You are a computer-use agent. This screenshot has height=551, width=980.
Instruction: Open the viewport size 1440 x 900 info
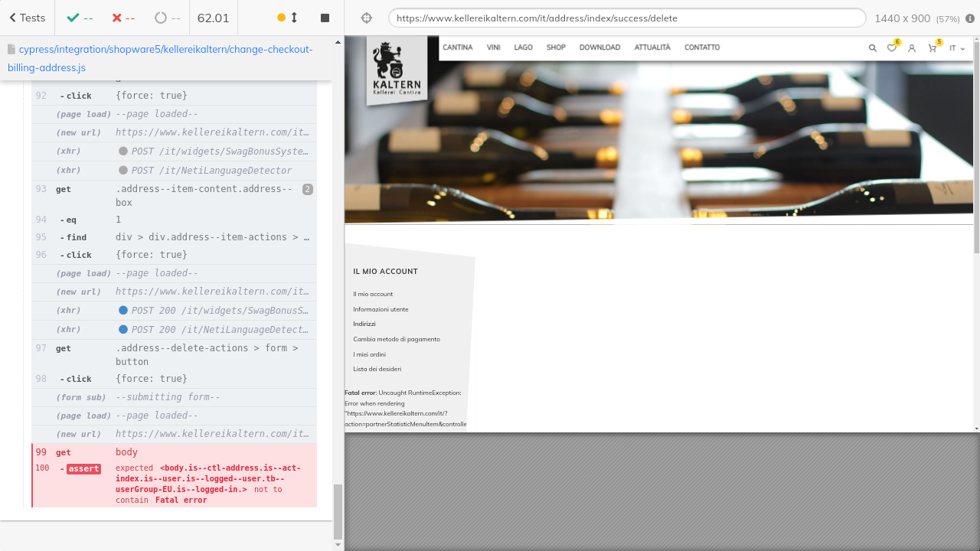click(902, 18)
